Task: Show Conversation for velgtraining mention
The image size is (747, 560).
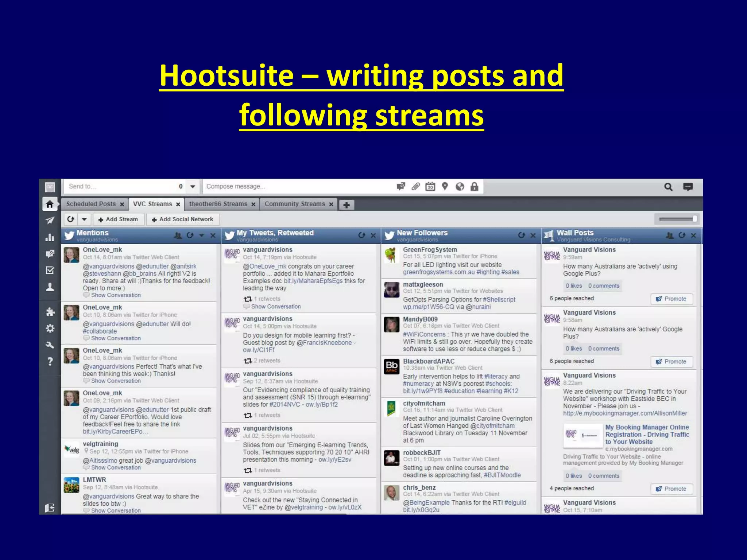Action: click(x=116, y=468)
